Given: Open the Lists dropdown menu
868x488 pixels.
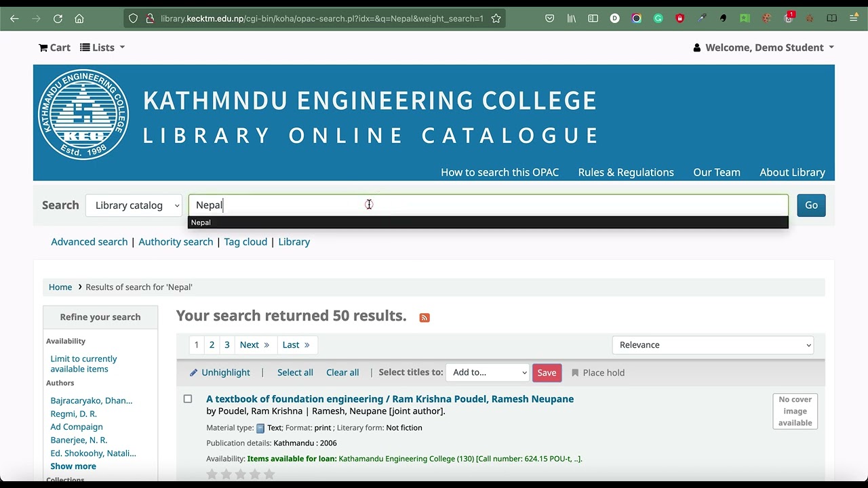Looking at the screenshot, I should (102, 47).
